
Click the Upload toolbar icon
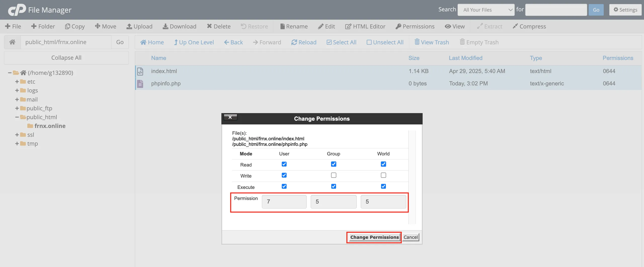click(x=129, y=26)
